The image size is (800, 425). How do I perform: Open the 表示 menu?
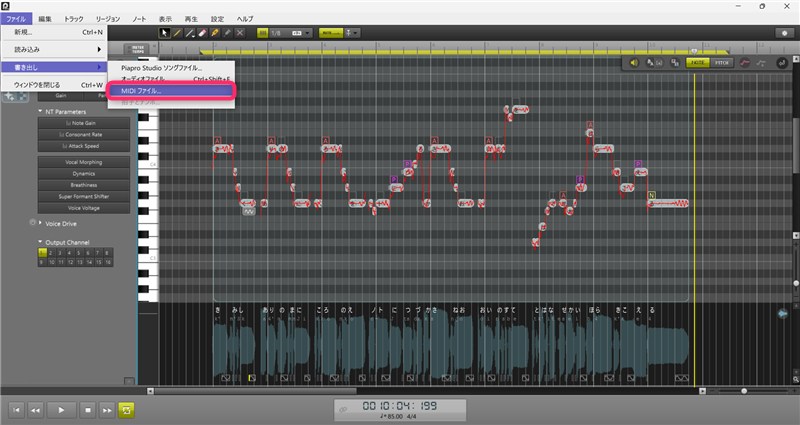click(165, 19)
